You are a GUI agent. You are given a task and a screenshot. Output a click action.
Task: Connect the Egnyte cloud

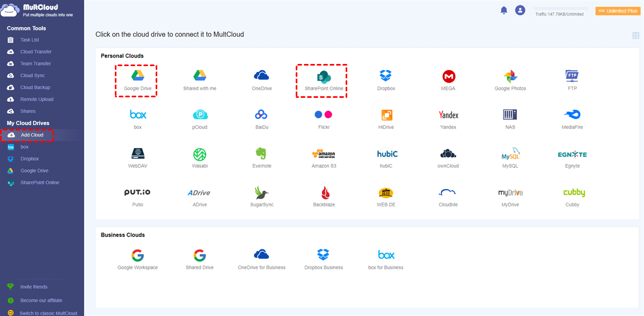click(572, 154)
